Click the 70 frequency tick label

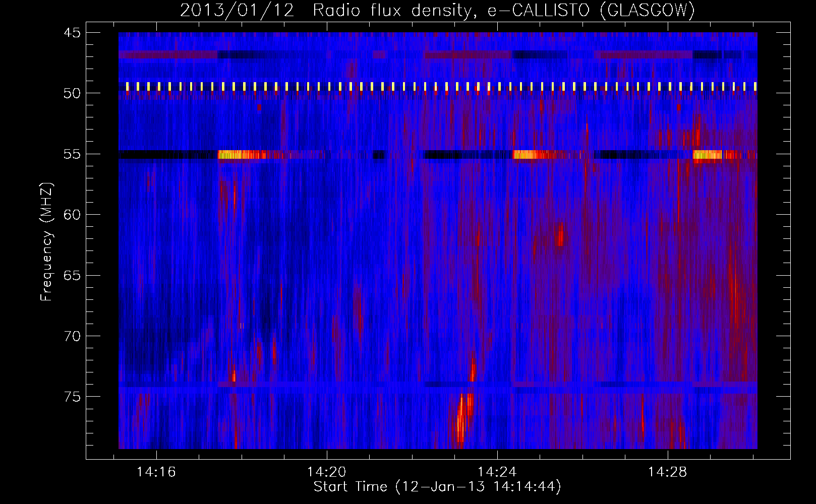pos(72,336)
